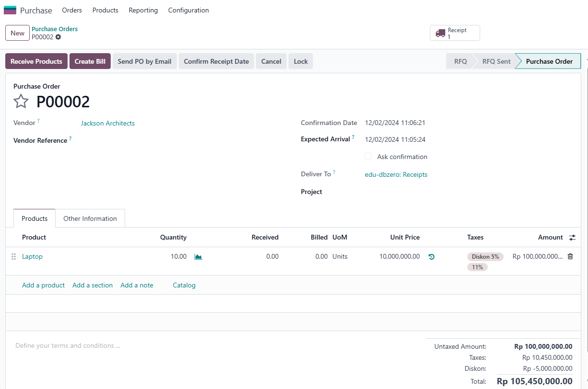
Task: Open the optional columns settings icon
Action: pyautogui.click(x=573, y=238)
